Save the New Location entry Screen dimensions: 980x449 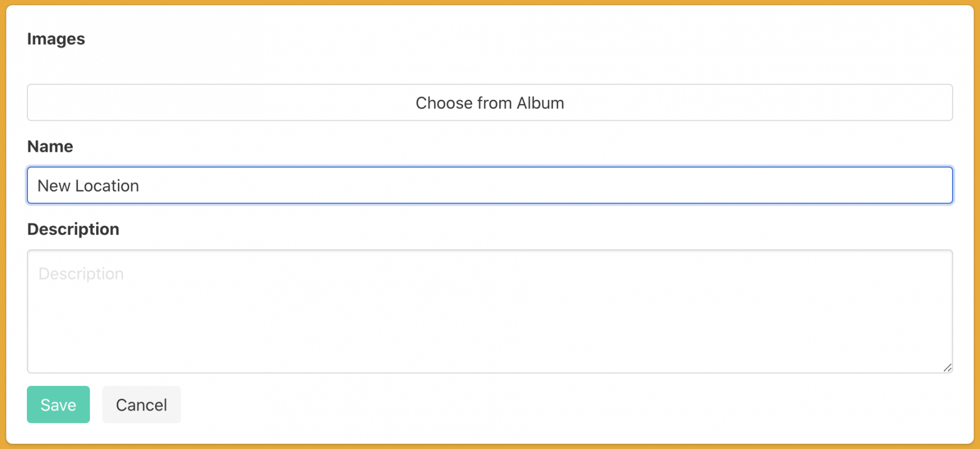(58, 405)
